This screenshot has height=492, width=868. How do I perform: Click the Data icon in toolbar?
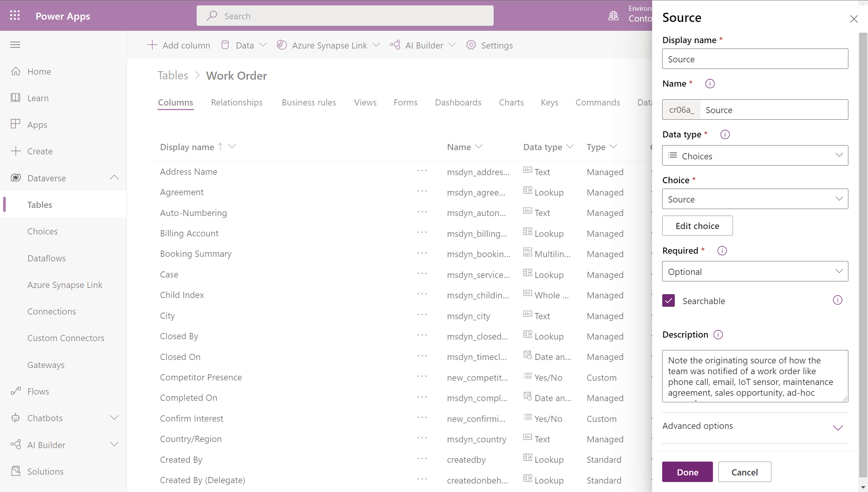click(225, 45)
